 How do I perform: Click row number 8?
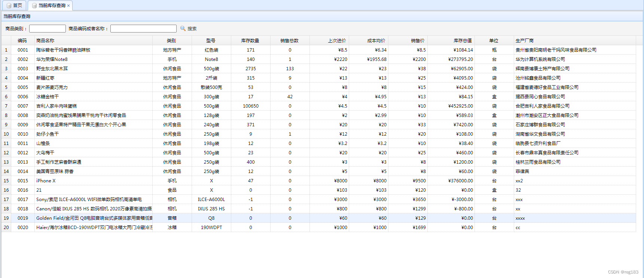(6, 115)
